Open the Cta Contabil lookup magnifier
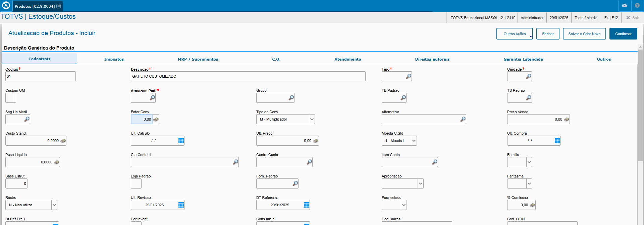 [235, 162]
